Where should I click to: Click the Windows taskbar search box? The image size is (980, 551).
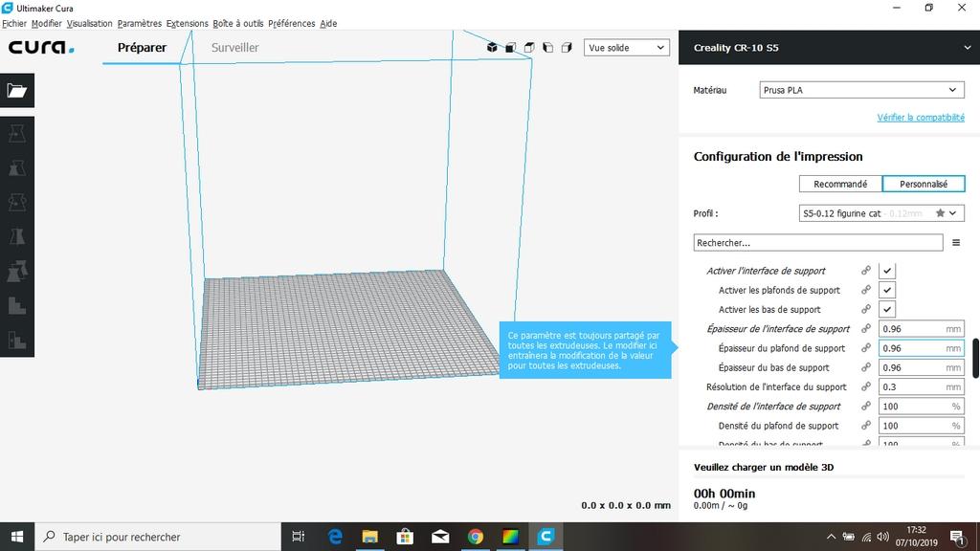(158, 537)
